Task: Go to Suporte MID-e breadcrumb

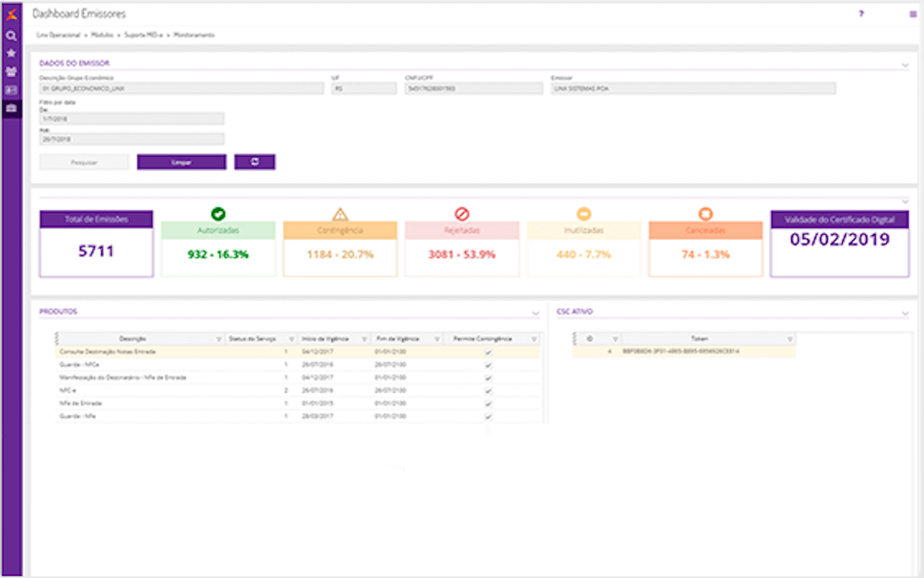Action: click(x=143, y=36)
